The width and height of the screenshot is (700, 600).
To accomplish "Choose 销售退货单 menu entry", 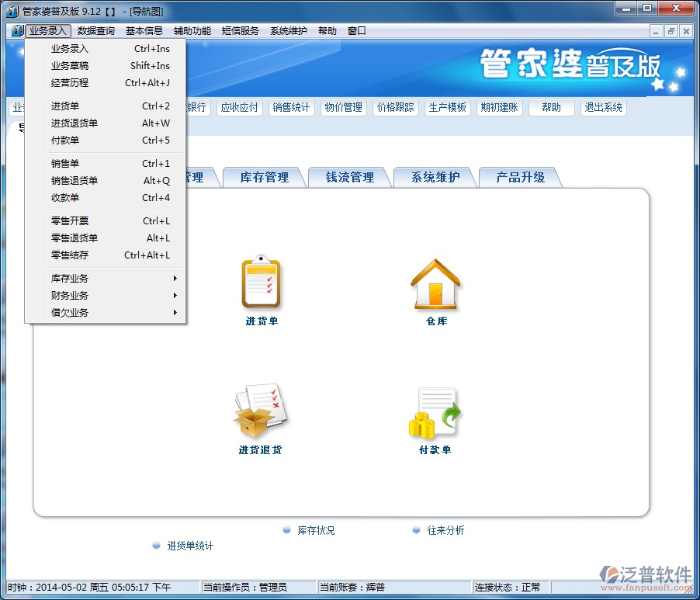I will [x=110, y=180].
